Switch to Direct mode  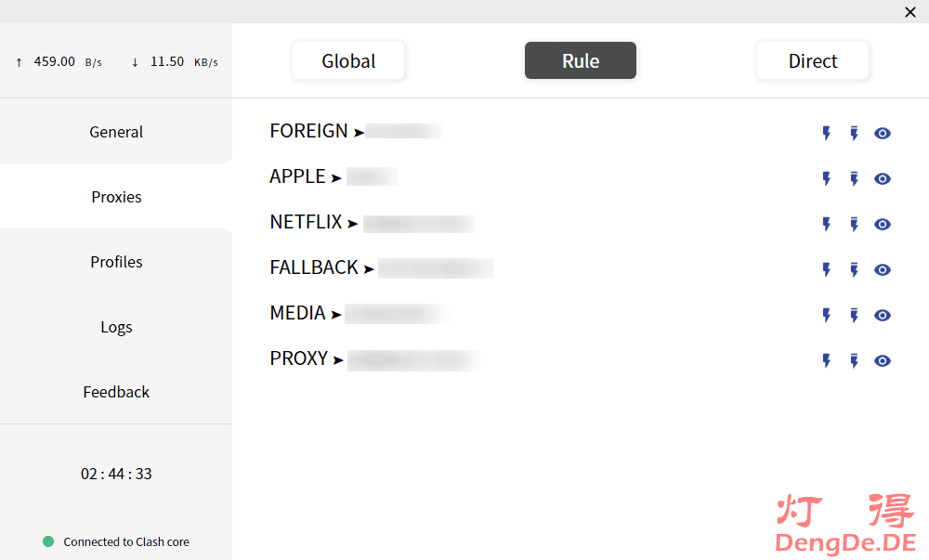coord(813,61)
